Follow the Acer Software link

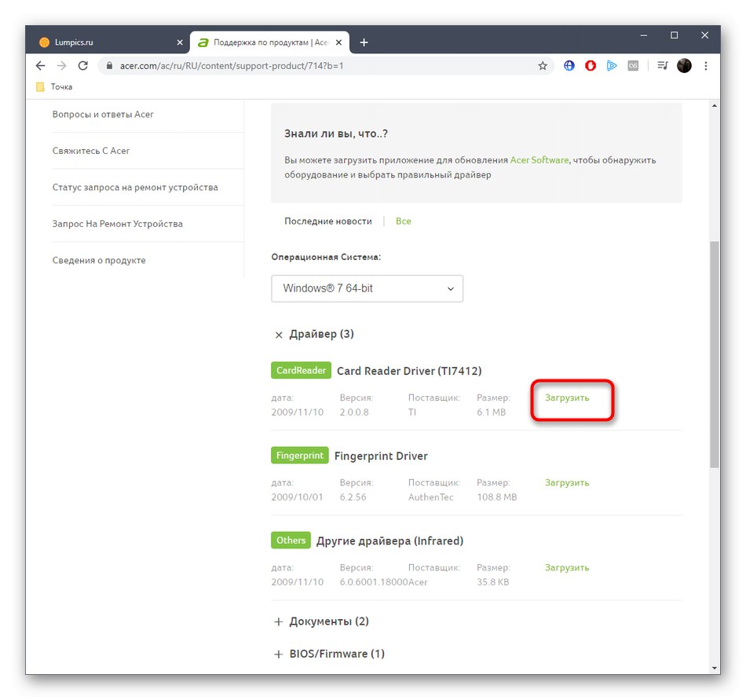539,160
